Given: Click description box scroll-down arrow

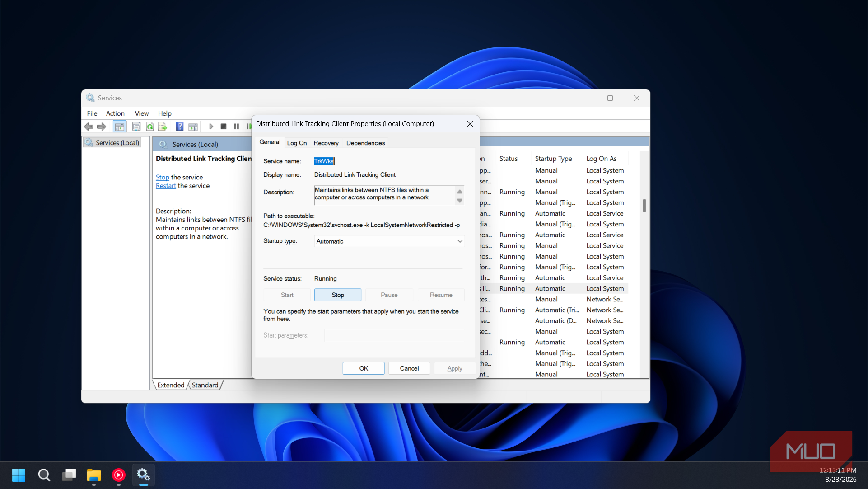Looking at the screenshot, I should [x=460, y=201].
